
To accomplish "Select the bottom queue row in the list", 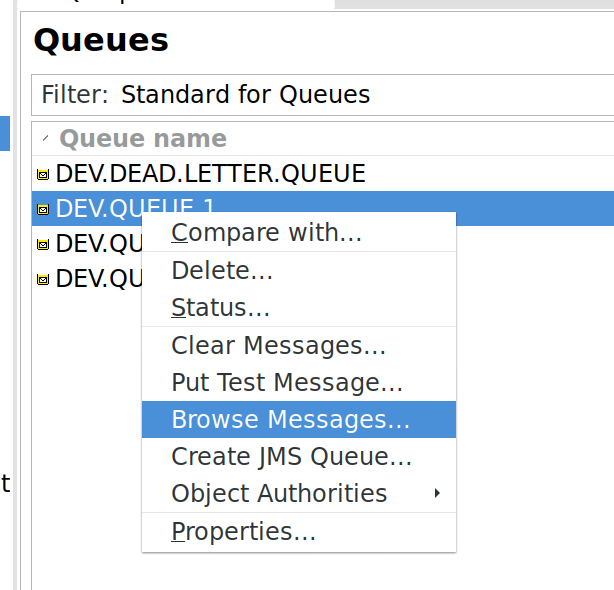I will 96,280.
